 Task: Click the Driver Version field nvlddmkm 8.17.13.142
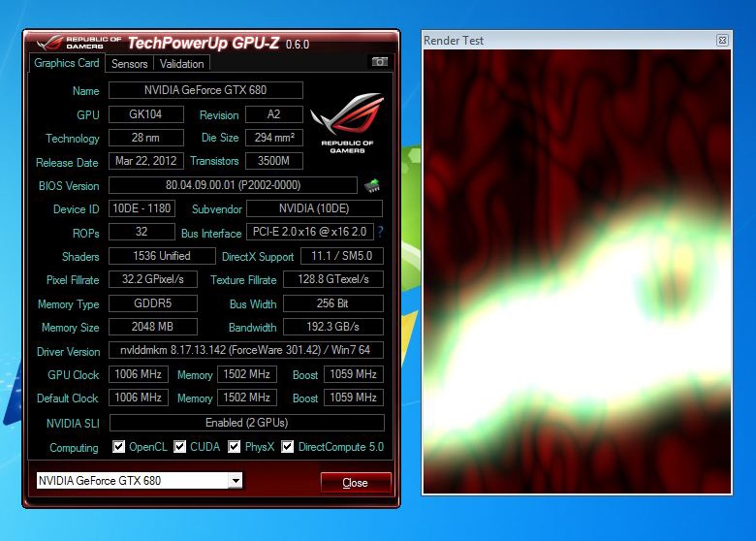[246, 350]
